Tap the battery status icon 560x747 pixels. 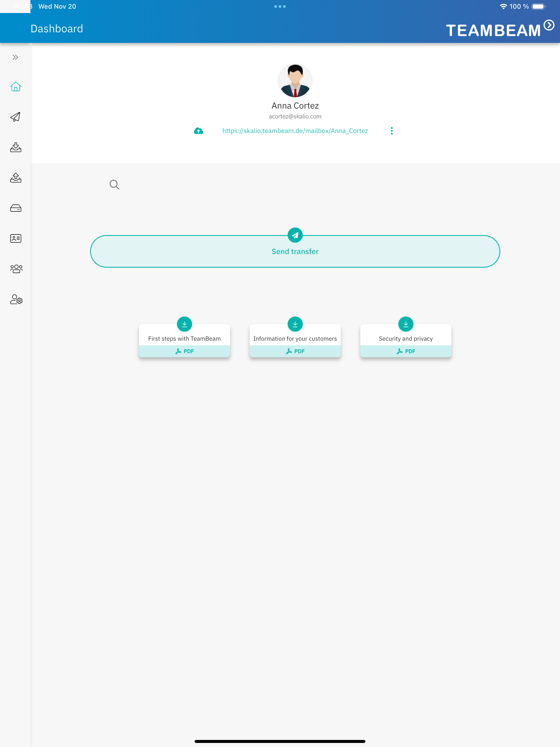click(x=539, y=7)
